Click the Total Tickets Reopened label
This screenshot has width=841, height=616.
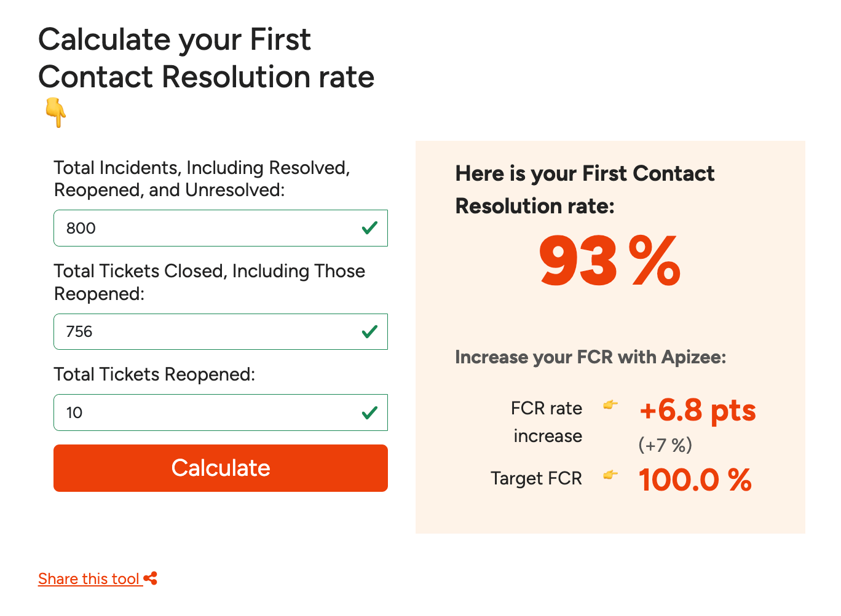154,374
